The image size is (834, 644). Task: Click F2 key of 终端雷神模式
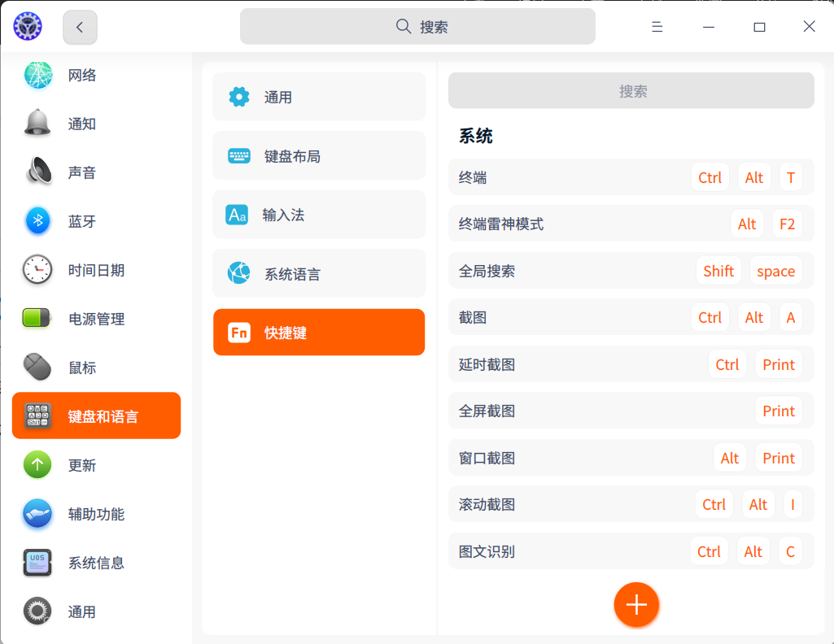click(x=787, y=224)
